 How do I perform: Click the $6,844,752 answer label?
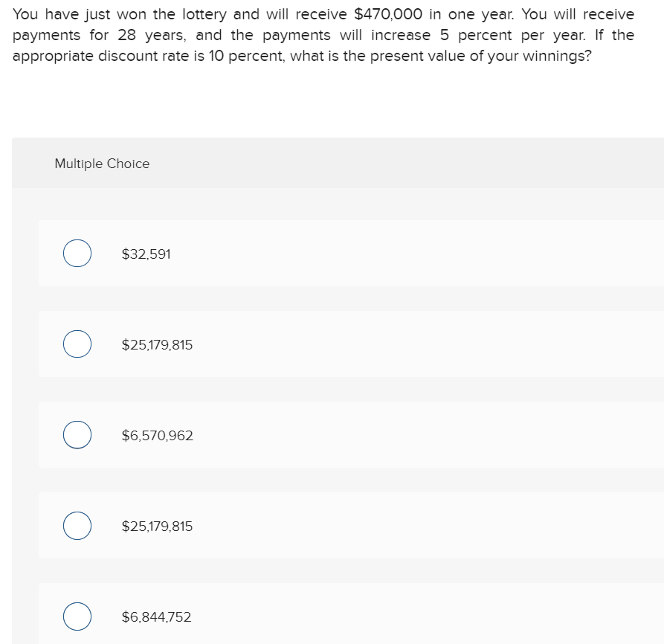coord(156,617)
